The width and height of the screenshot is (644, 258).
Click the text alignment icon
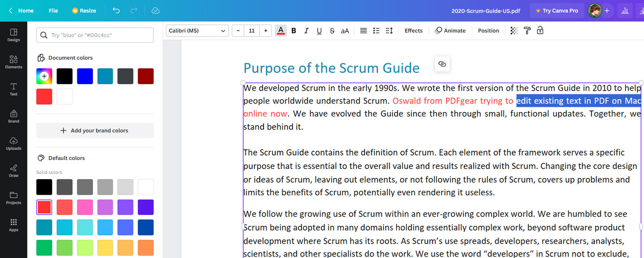click(x=363, y=31)
